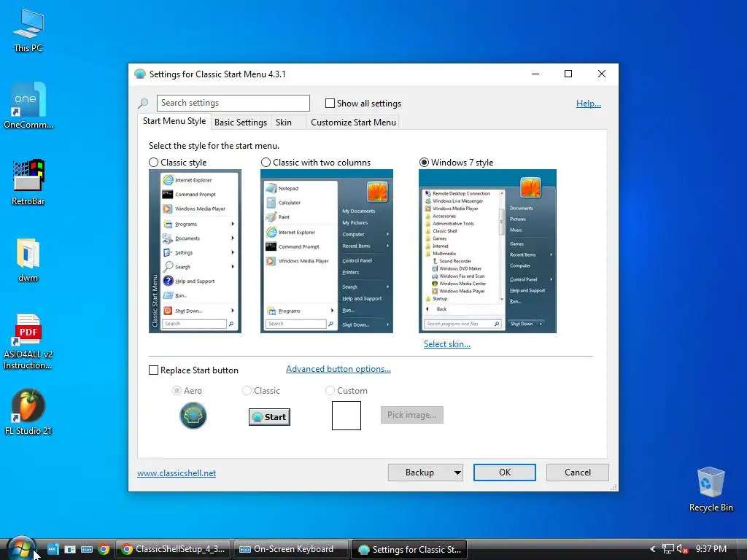Switch to On-Screen Keyboard taskbar button
Viewport: 747px width, 560px height.
(x=290, y=549)
